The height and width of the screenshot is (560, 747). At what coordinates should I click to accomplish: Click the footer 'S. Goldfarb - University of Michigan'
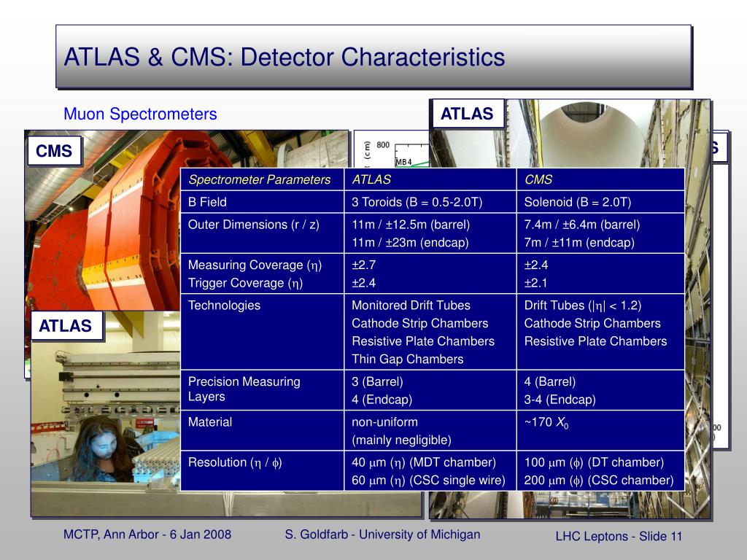point(382,534)
